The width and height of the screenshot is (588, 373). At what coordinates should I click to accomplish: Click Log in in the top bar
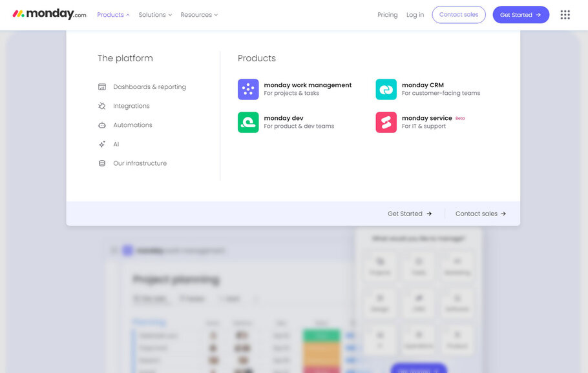[x=414, y=14]
